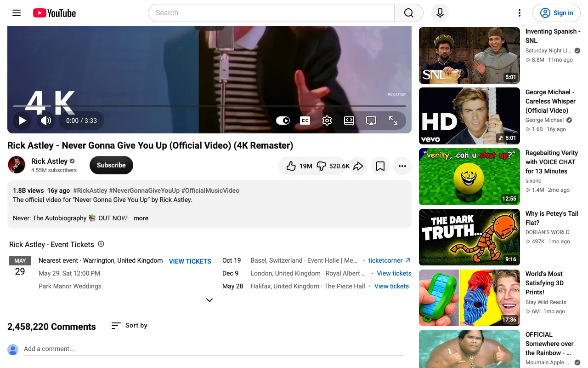Click the Add a comment field
Screen dimensions: 588x368
pos(214,349)
